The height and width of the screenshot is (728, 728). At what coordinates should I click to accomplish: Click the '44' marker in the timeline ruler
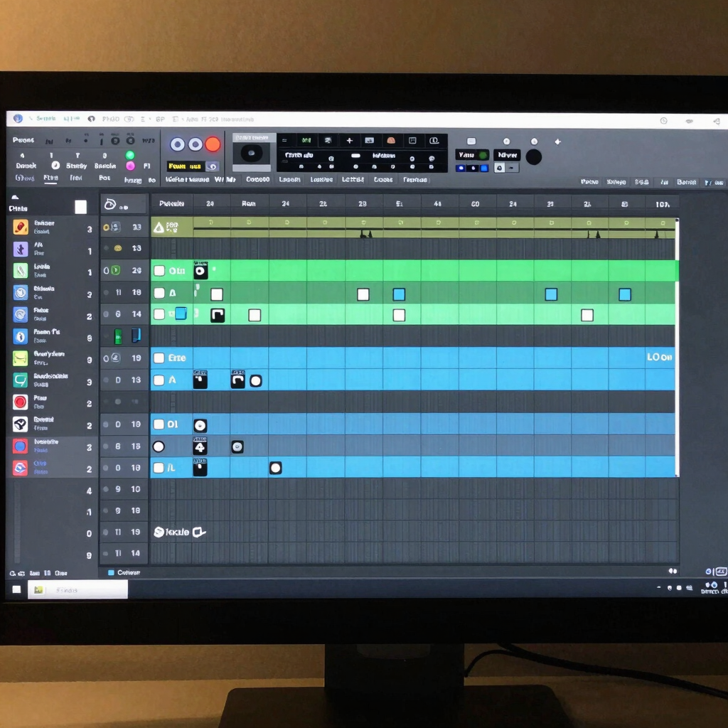(437, 204)
